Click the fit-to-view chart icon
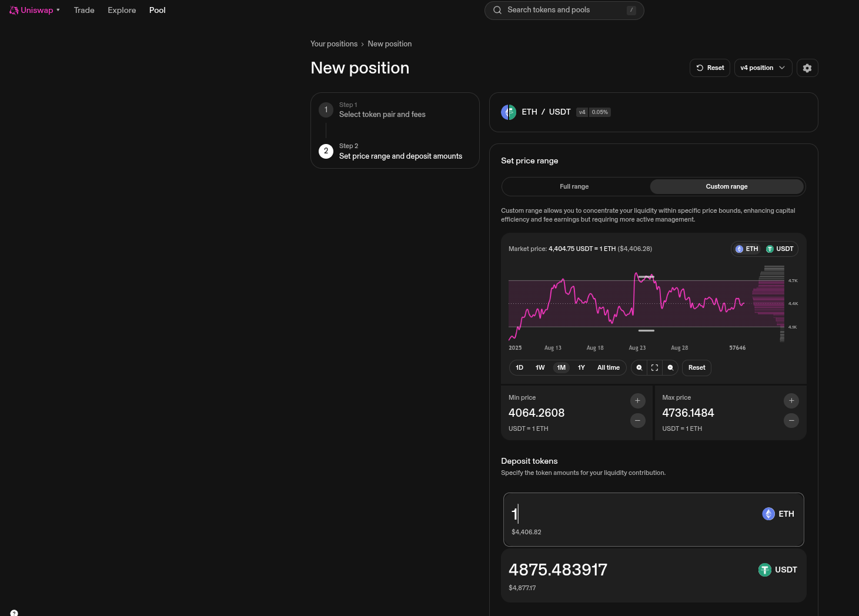 (x=654, y=368)
